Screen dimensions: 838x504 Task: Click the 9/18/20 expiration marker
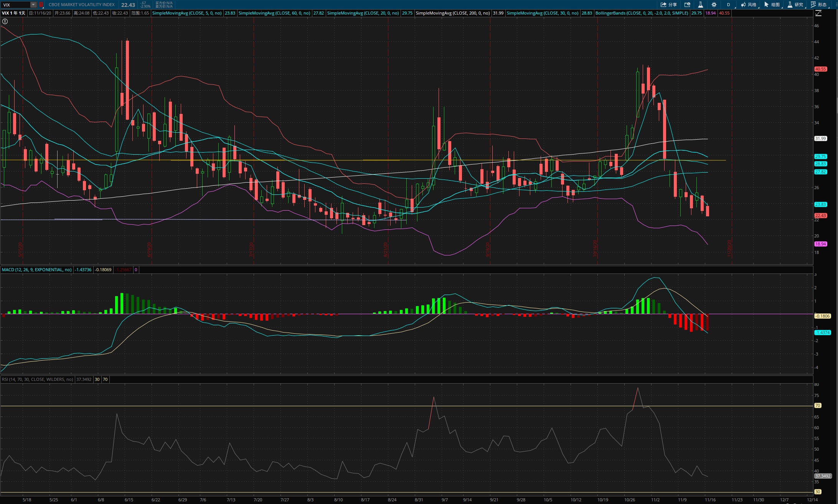[x=488, y=250]
